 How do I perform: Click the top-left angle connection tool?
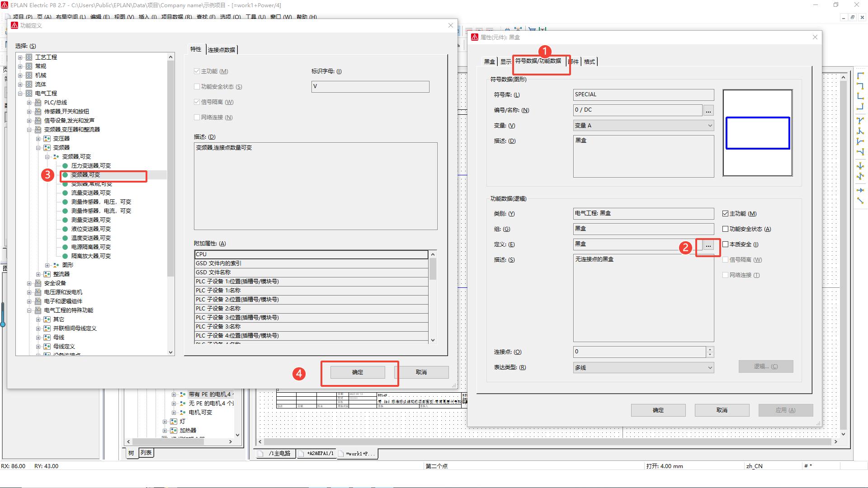(860, 76)
